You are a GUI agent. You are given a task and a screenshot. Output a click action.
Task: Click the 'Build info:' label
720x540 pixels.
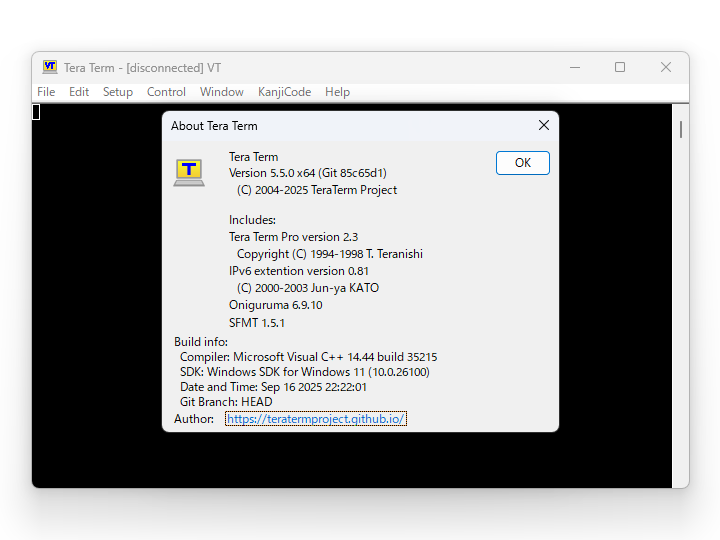(201, 342)
